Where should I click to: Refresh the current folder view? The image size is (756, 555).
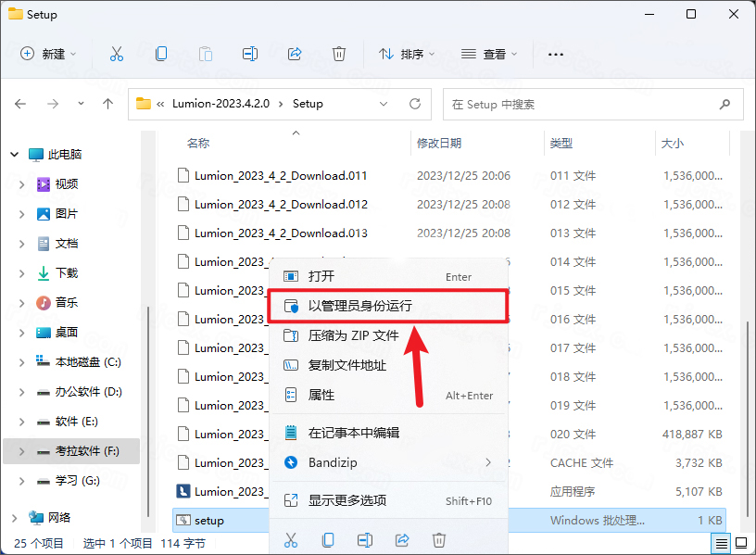(415, 104)
